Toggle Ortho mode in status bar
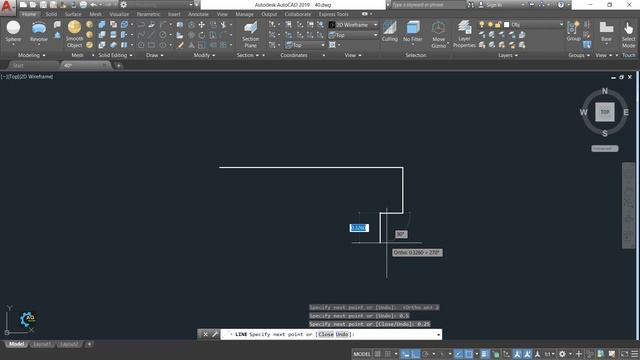The width and height of the screenshot is (640, 360). (416, 354)
